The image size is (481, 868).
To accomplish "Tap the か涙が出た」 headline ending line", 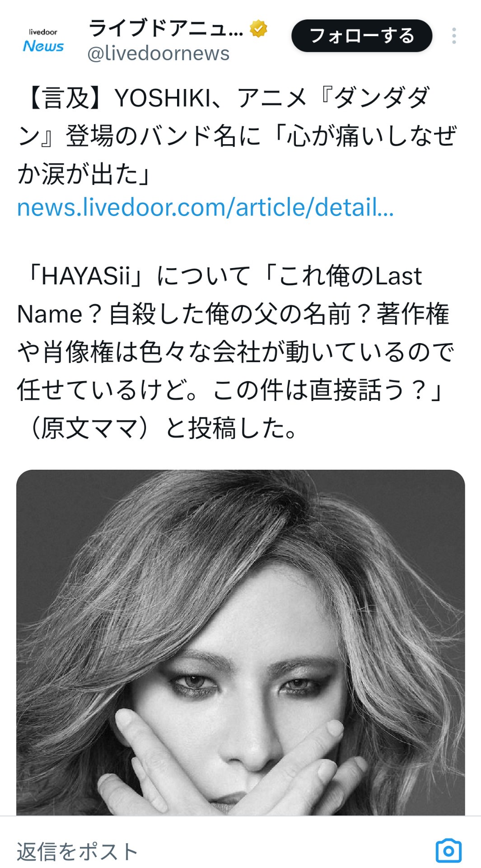I will point(86,174).
